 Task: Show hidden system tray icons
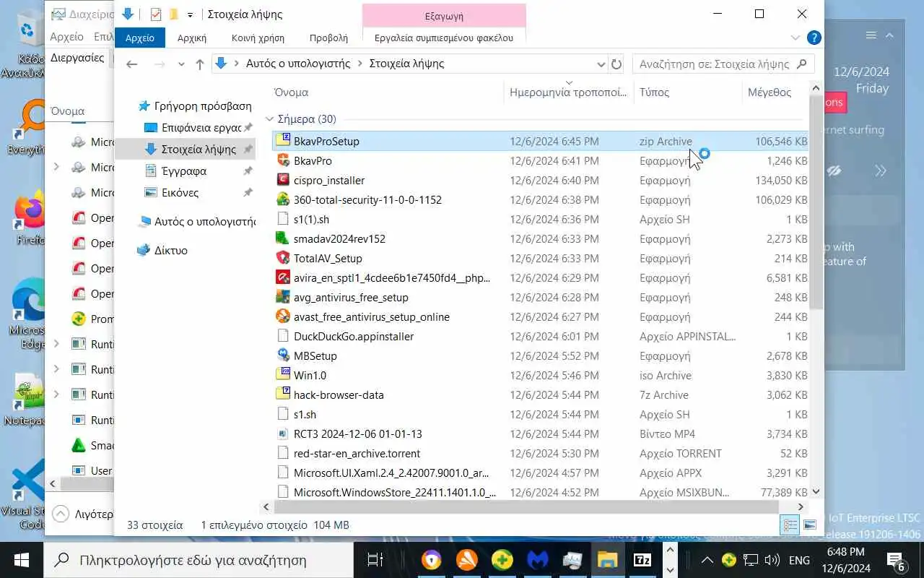tap(707, 560)
